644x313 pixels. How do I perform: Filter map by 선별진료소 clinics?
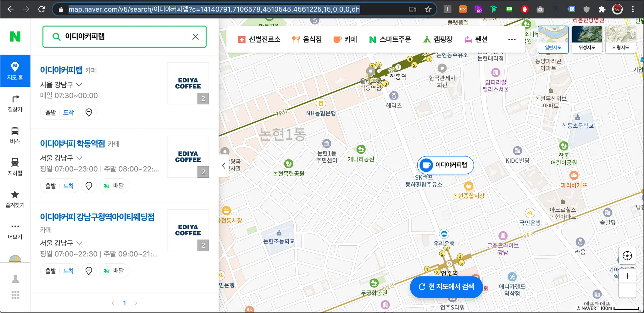pyautogui.click(x=259, y=39)
